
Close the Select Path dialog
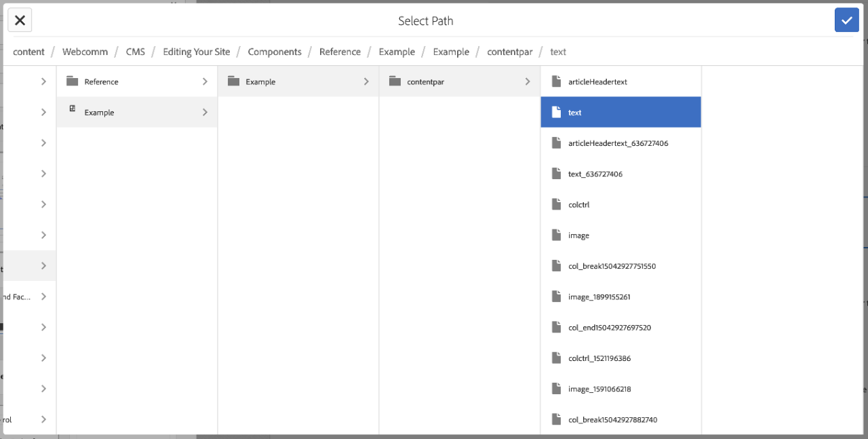click(20, 20)
